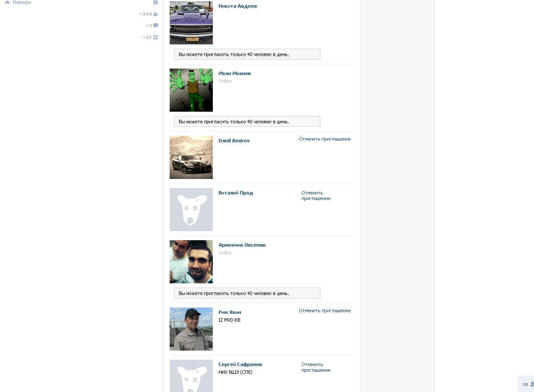Open Рим Яхин's photo avatar
The height and width of the screenshot is (392, 534).
(x=191, y=329)
